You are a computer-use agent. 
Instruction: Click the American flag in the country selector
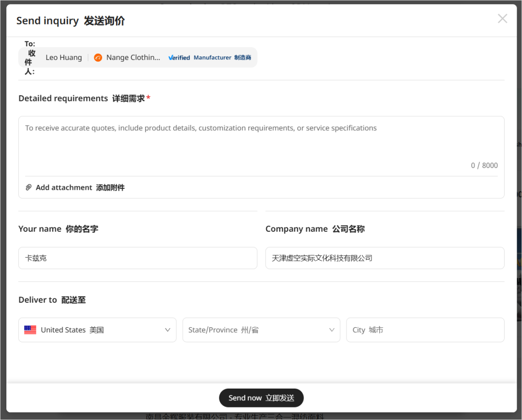30,330
